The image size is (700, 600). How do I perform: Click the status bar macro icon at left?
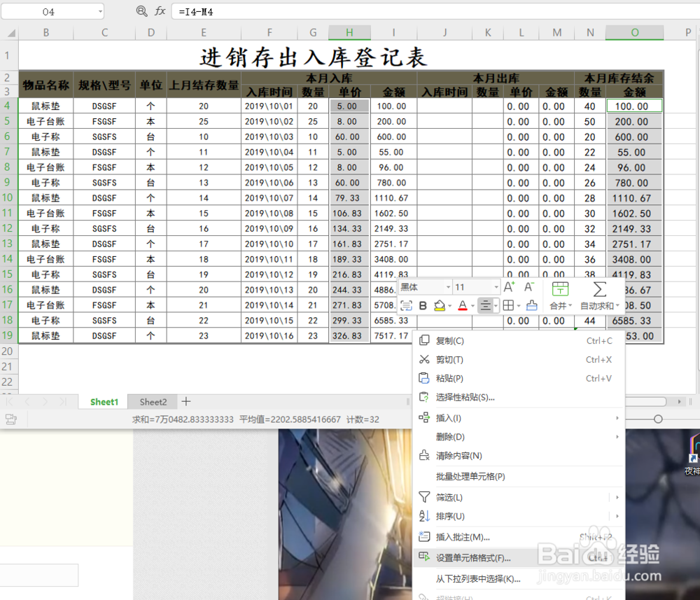[x=10, y=419]
